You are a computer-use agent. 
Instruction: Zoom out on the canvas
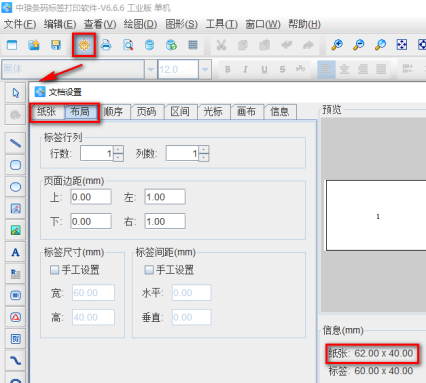[x=359, y=45]
